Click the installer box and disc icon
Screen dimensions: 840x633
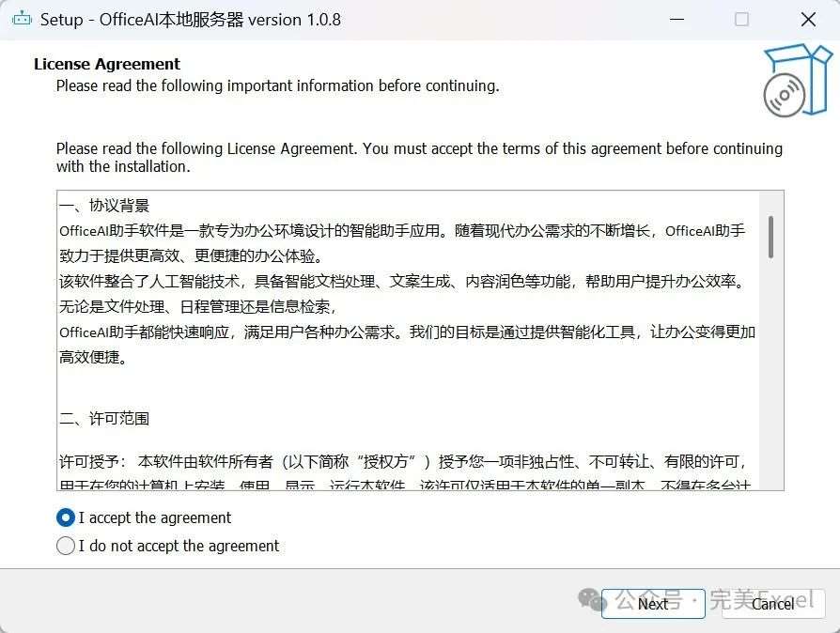[797, 81]
